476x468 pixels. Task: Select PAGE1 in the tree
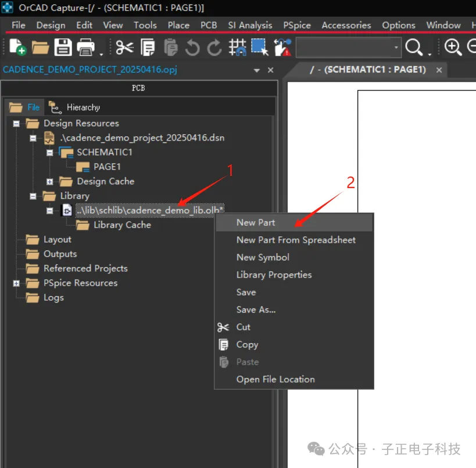[107, 167]
